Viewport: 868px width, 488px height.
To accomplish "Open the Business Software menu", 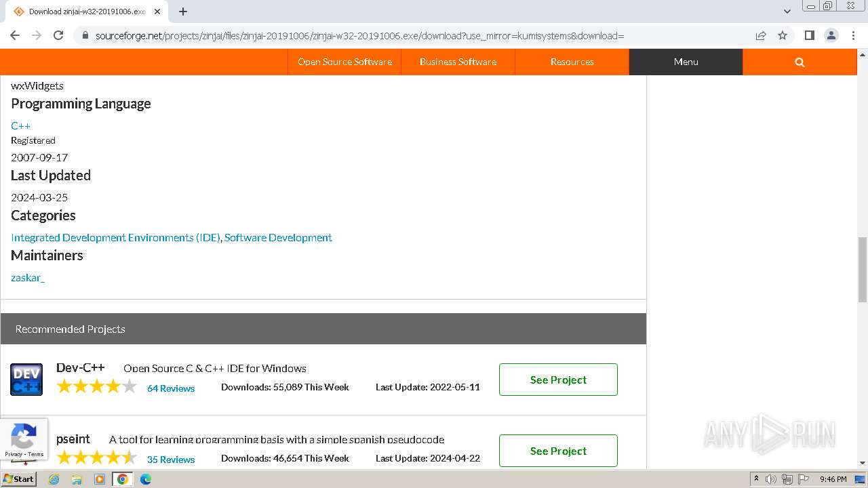I will 458,62.
